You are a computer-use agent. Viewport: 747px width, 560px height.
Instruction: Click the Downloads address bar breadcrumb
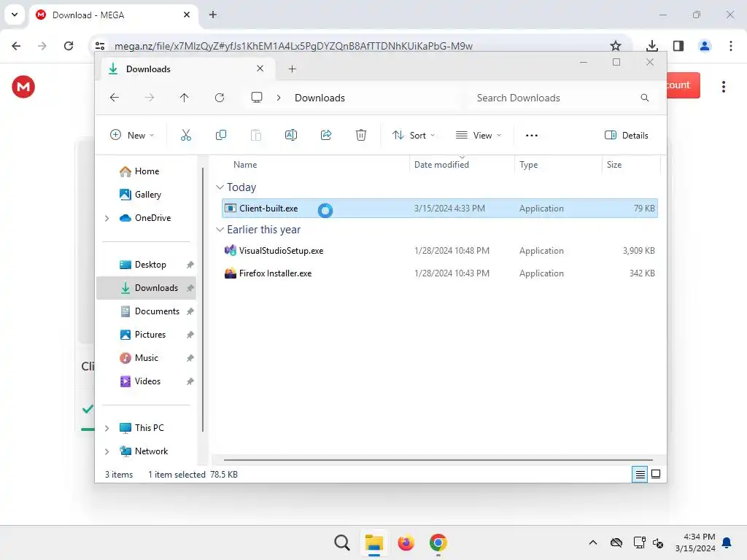click(x=320, y=98)
